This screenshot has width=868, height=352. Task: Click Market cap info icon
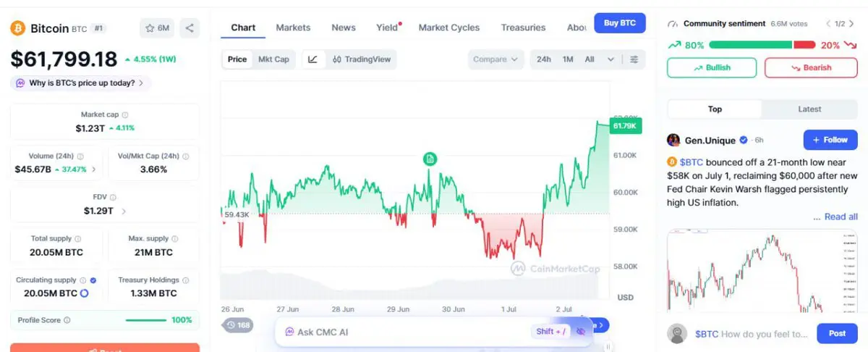tap(125, 114)
